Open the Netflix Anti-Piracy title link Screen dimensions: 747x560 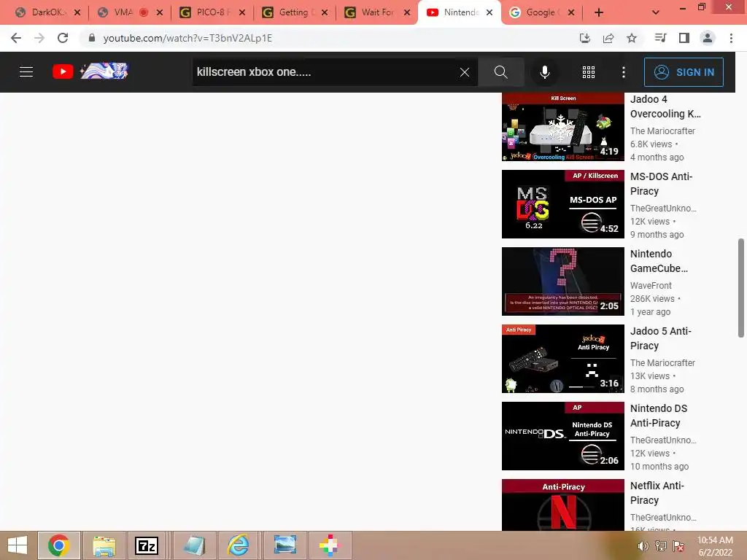657,493
